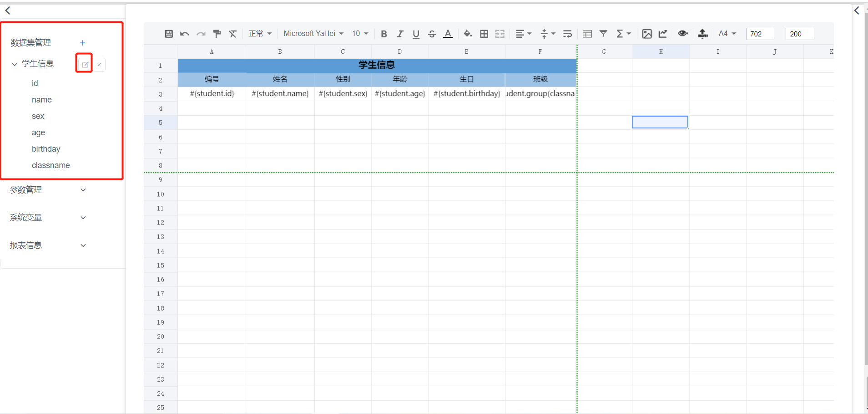The image size is (868, 414).
Task: Select the 年龄 header cell
Action: click(400, 80)
